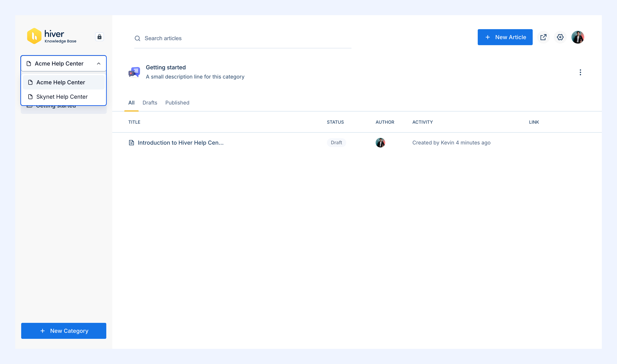Click the document icon beside Introduction article
This screenshot has height=364, width=617.
(131, 143)
